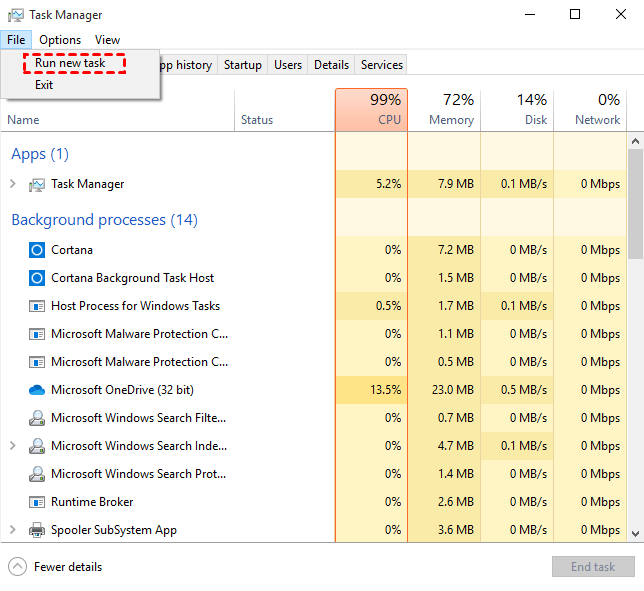The height and width of the screenshot is (591, 644).
Task: Expand the Microsoft Windows Search Indexer entry
Action: click(13, 446)
